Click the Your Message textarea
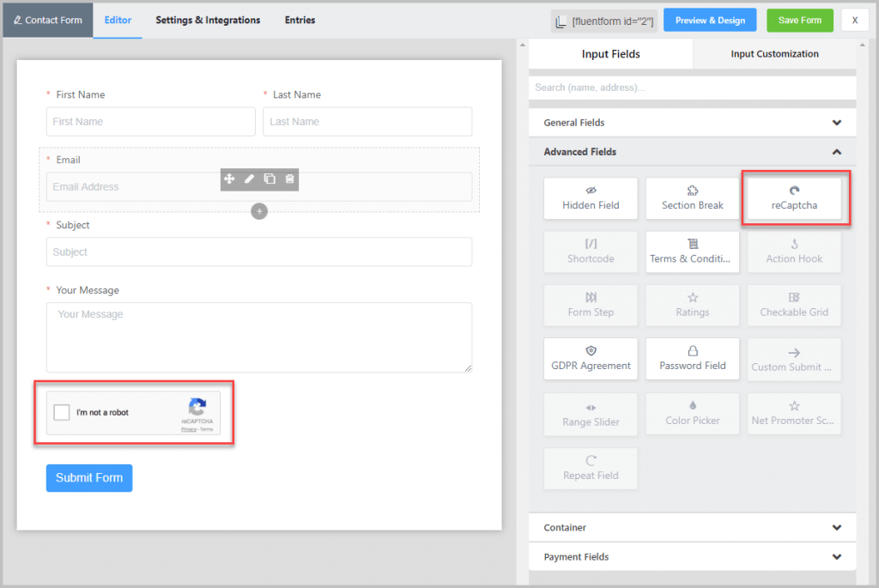This screenshot has width=879, height=588. (x=259, y=336)
